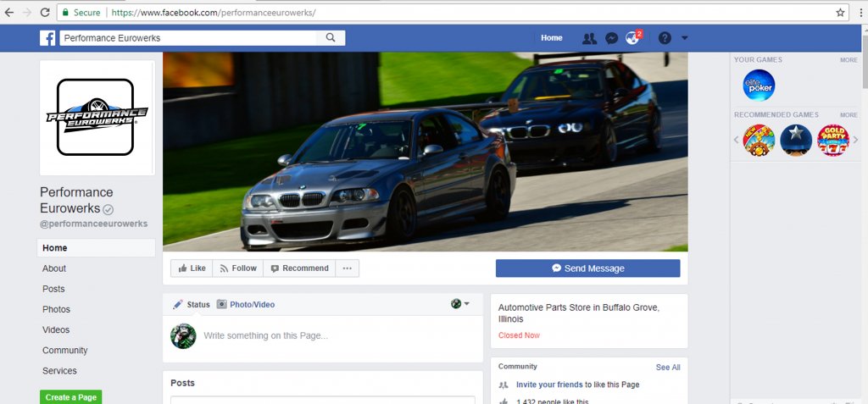Select the Photo/Video tab in composer
Screen dimensions: 868x404
(245, 304)
